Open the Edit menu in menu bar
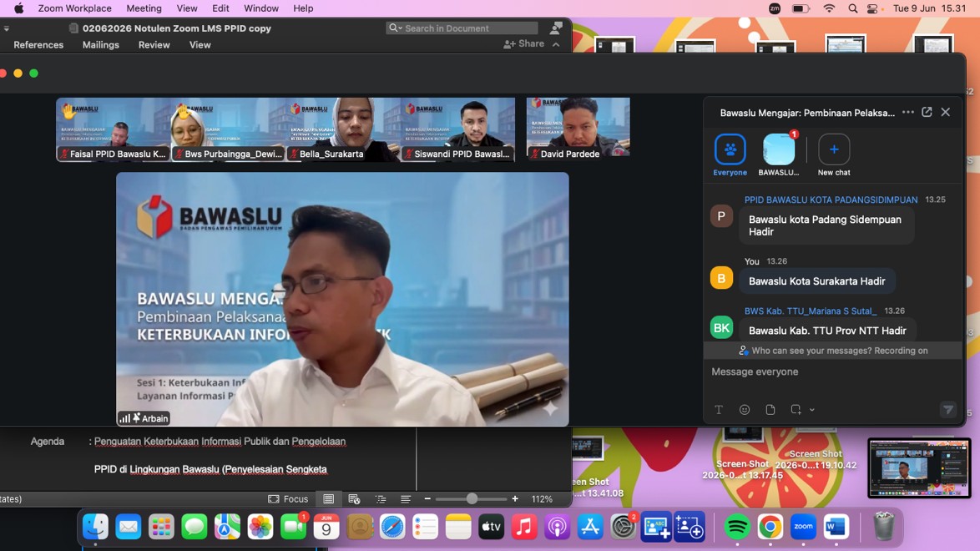The height and width of the screenshot is (551, 980). 220,8
